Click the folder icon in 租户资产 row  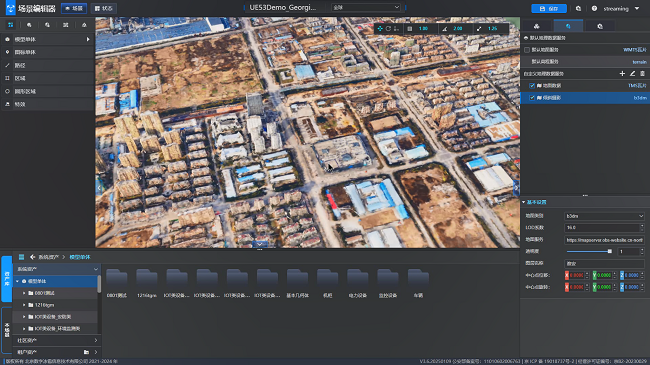coord(86,352)
